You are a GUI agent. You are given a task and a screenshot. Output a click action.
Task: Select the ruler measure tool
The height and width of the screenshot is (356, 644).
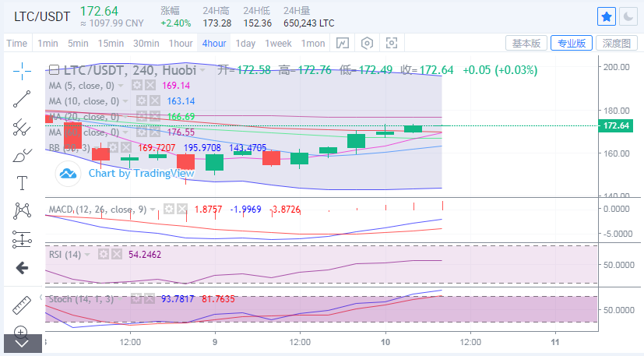(x=22, y=305)
